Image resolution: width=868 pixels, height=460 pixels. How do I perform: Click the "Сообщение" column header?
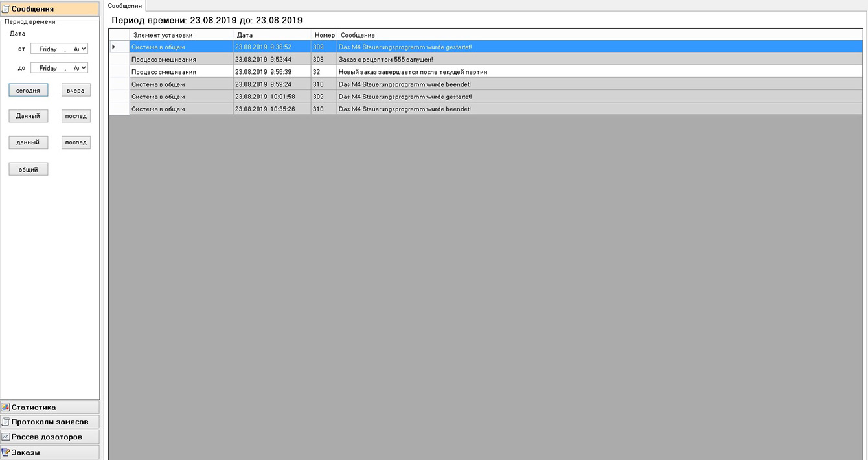click(358, 35)
